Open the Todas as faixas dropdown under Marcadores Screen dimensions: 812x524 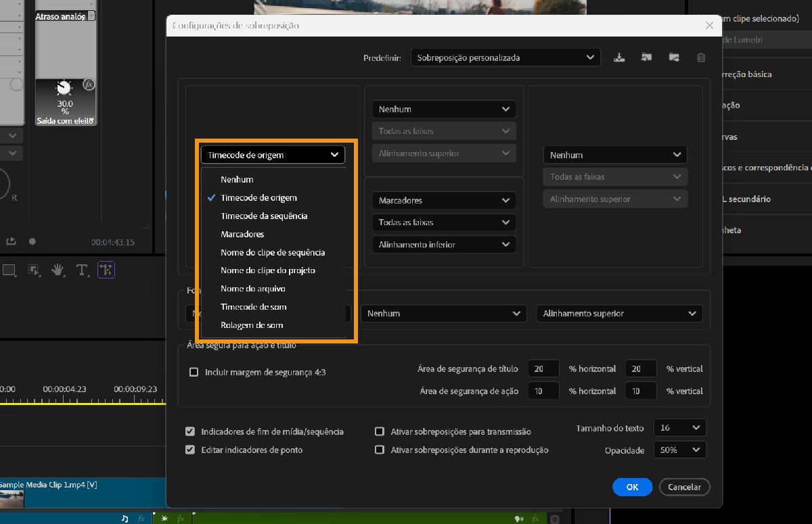coord(444,222)
